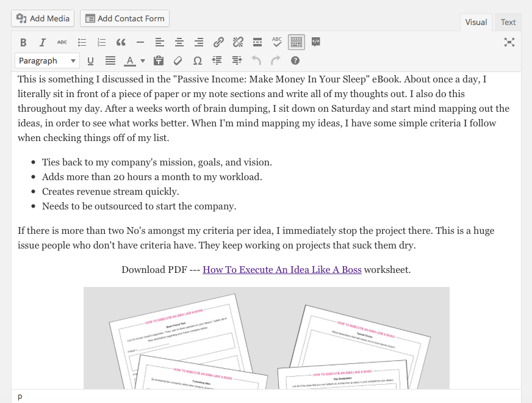Image resolution: width=532 pixels, height=403 pixels.
Task: Apply the text color A button
Action: click(x=129, y=61)
